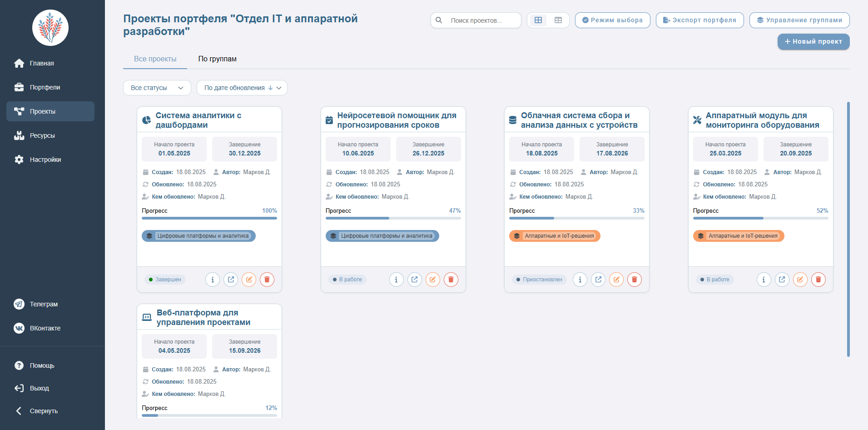Open Нейросетевой помощник project in new window
This screenshot has height=430, width=868.
[414, 280]
